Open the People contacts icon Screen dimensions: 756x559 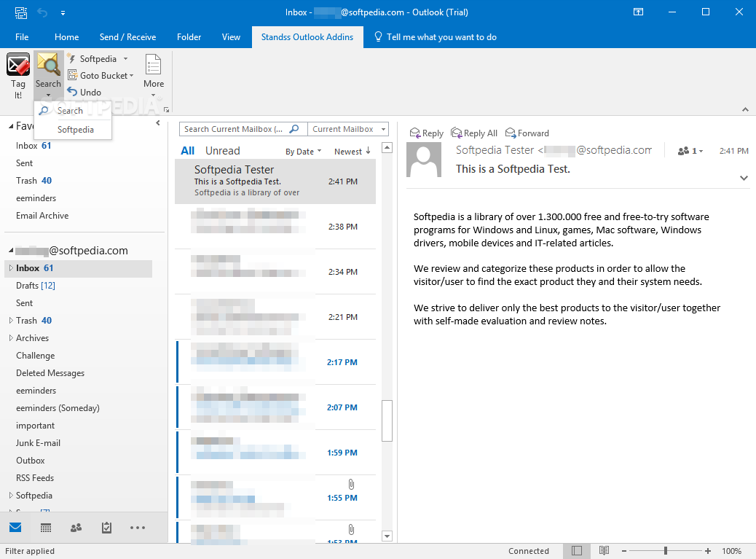point(76,528)
